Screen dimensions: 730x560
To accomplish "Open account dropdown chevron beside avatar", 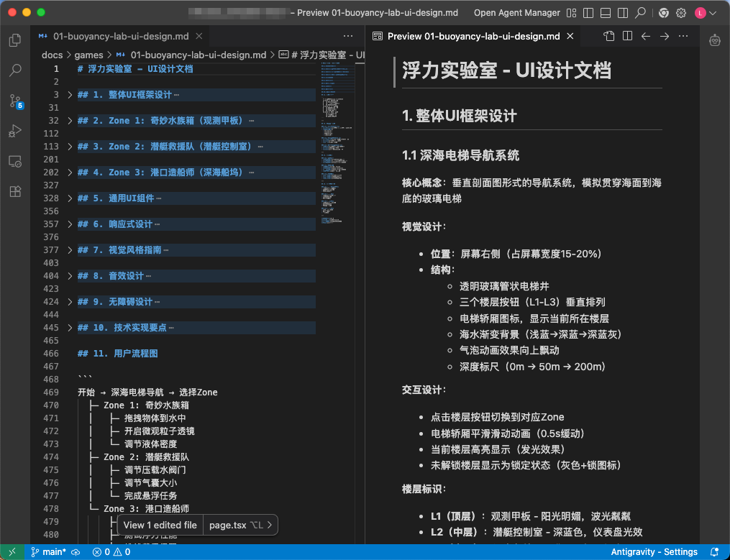I will pyautogui.click(x=713, y=13).
